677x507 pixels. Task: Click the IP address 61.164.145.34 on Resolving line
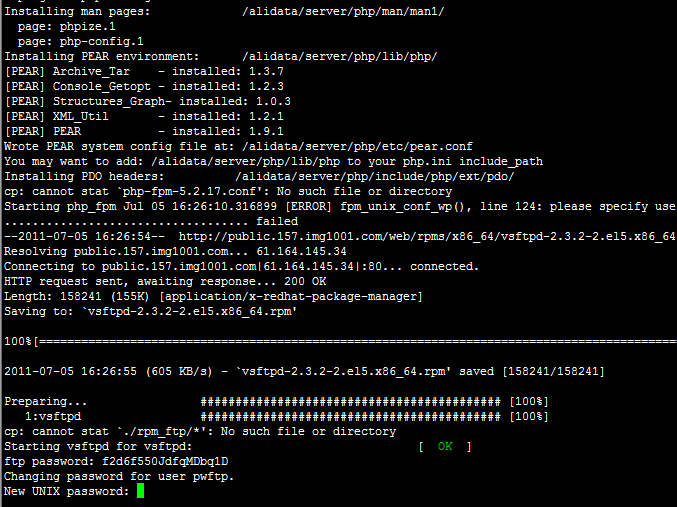pos(301,251)
